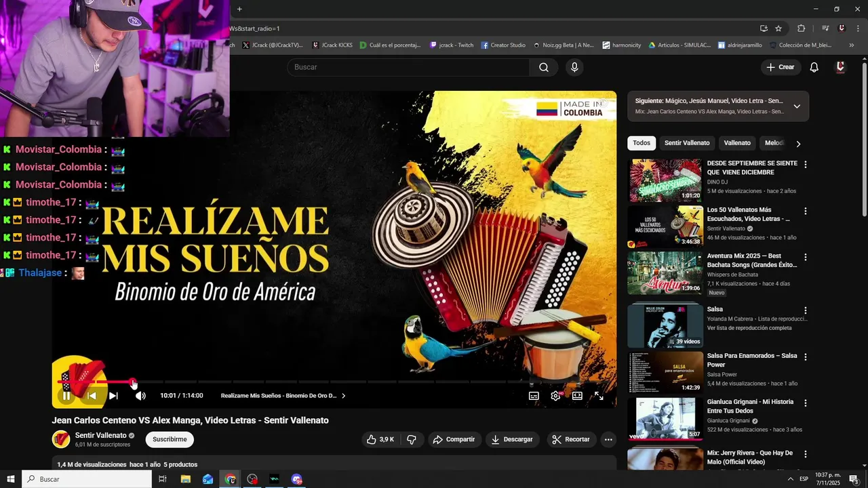Open Chrome media controls icon
Image resolution: width=868 pixels, height=488 pixels.
point(825,28)
